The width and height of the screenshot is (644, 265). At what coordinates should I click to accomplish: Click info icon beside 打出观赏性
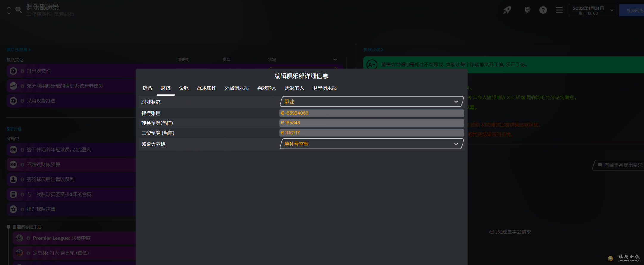tap(22, 71)
